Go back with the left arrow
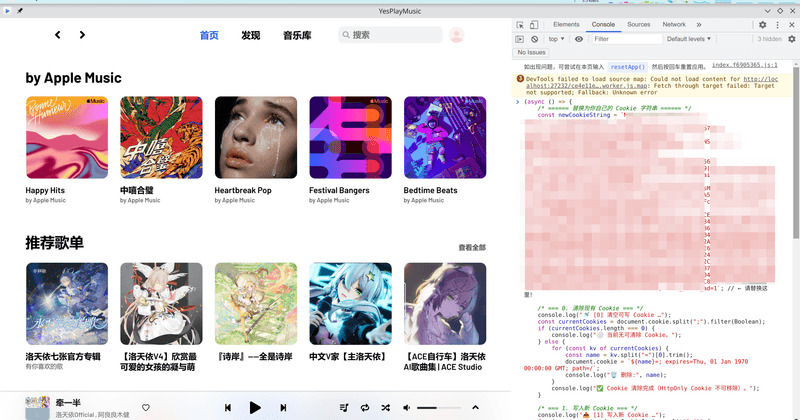Viewport: 800px width, 420px height. (x=58, y=35)
